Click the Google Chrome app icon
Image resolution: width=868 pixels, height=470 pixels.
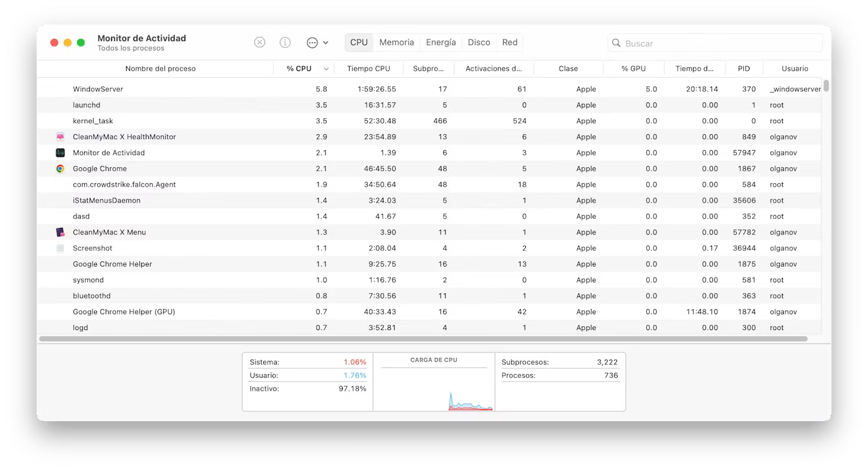[60, 168]
